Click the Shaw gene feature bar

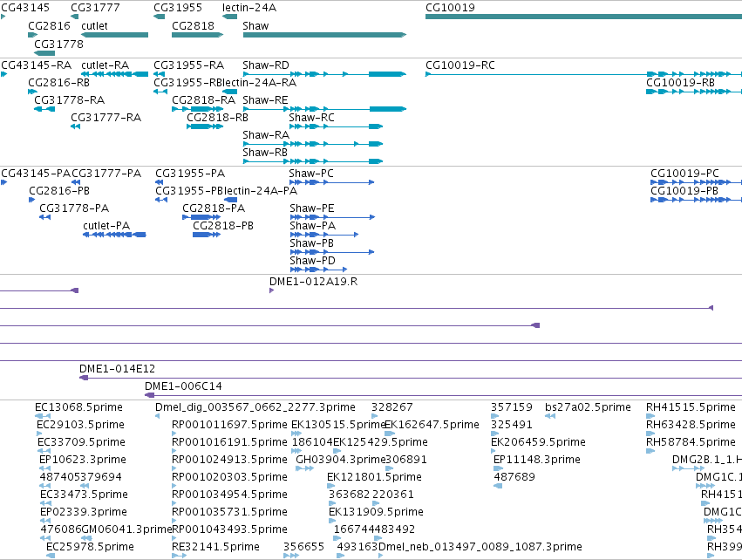(x=324, y=35)
